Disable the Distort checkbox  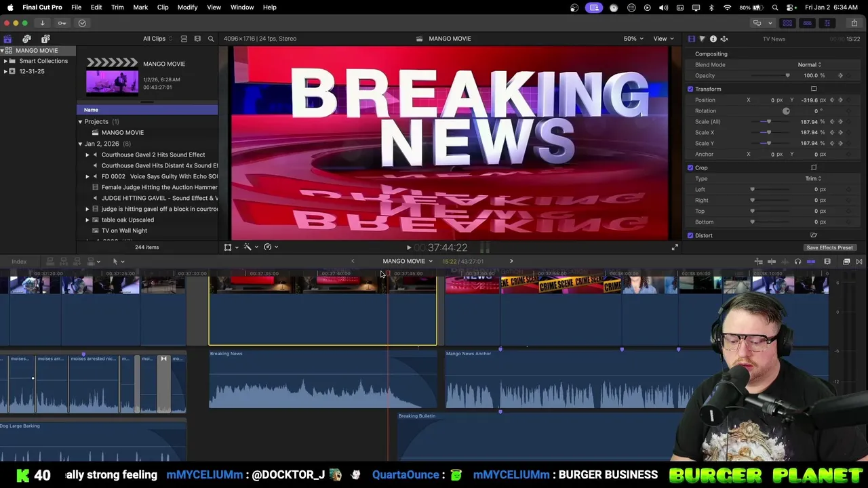coord(690,235)
